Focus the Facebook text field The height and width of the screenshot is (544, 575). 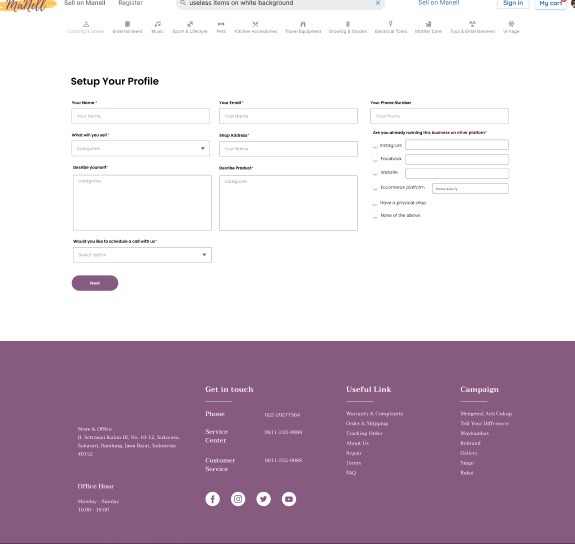pyautogui.click(x=457, y=159)
